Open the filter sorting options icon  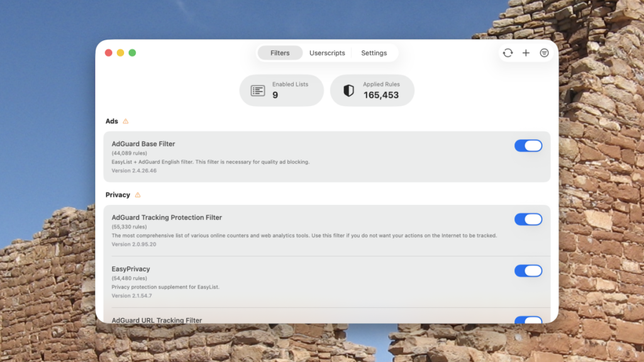[544, 53]
